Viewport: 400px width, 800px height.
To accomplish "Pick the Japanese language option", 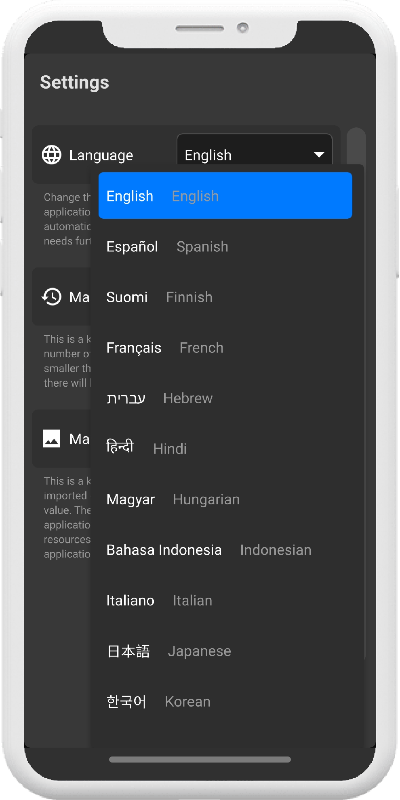I will click(225, 651).
